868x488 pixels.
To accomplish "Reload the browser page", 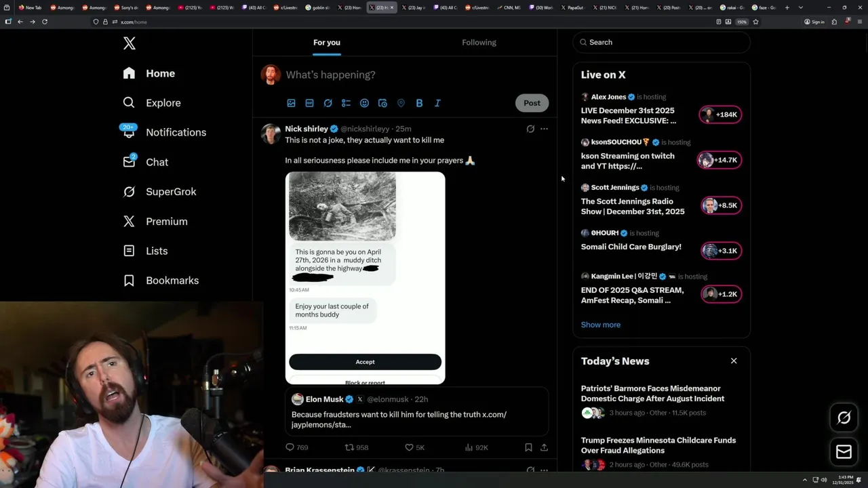I will tap(45, 22).
